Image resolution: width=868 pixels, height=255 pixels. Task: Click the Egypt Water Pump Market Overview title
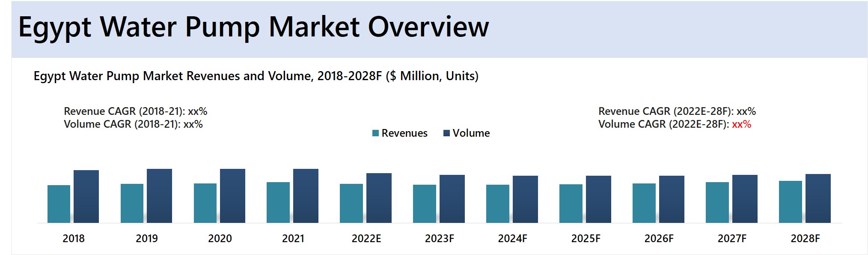click(x=253, y=27)
